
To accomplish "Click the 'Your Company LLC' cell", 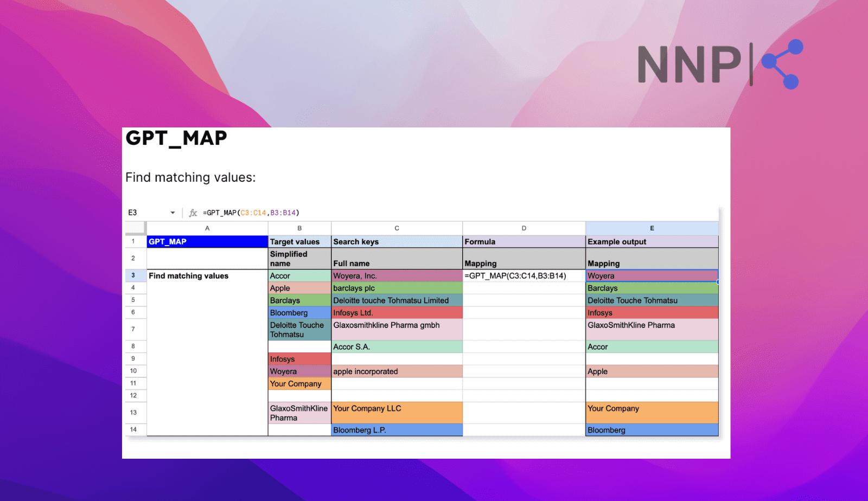I will pos(397,413).
